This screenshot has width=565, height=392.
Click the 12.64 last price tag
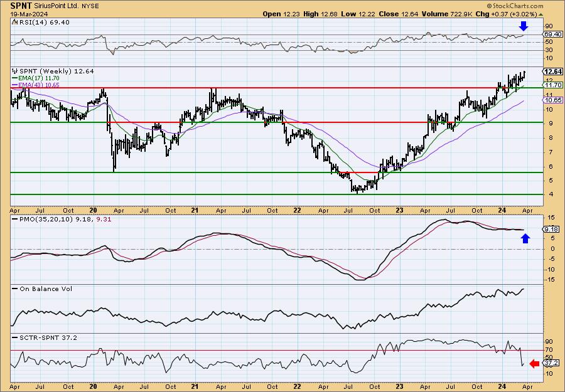553,72
